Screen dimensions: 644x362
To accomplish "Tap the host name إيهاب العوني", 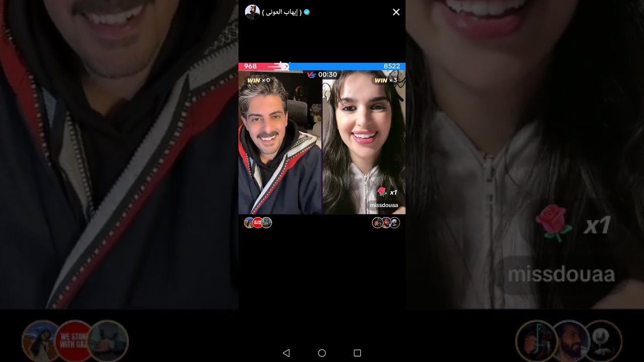I will pos(282,12).
